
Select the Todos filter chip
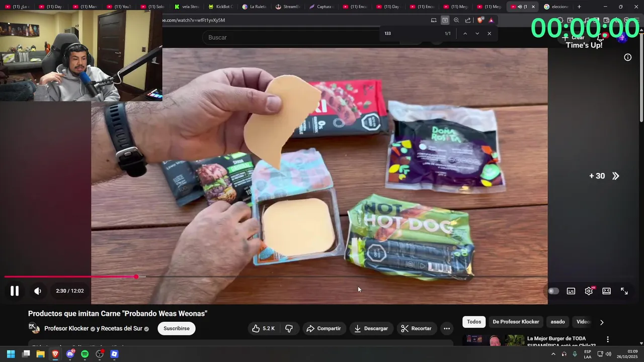point(474,322)
